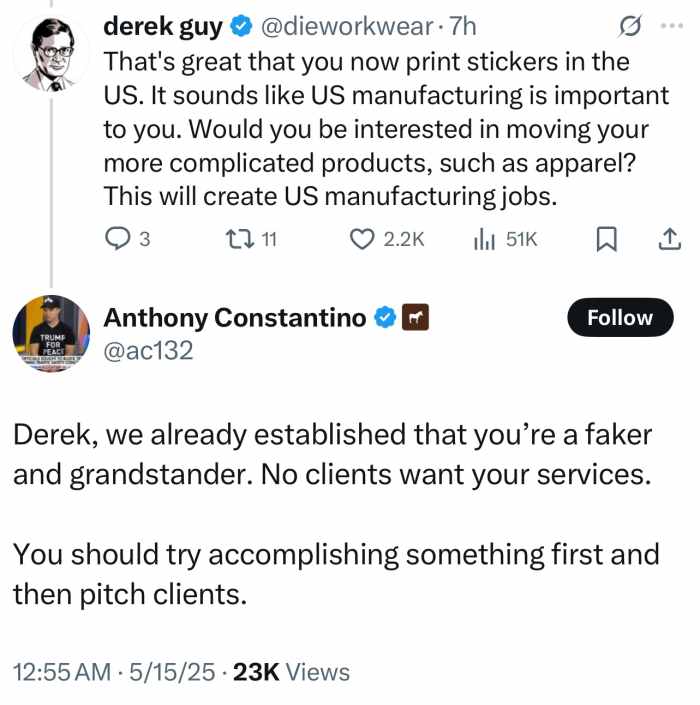Open the brown affiliate badge icon
Screen dimensions: 700x705
point(415,318)
